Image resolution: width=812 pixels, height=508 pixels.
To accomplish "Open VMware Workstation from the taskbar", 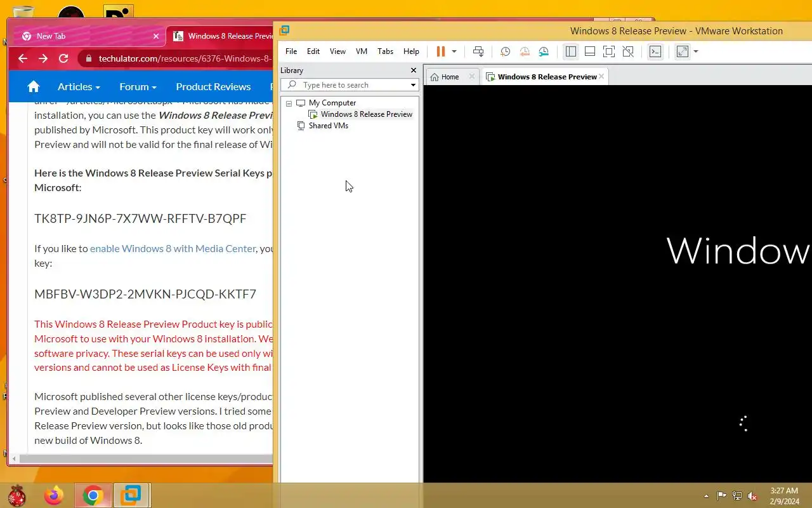I will (x=131, y=495).
